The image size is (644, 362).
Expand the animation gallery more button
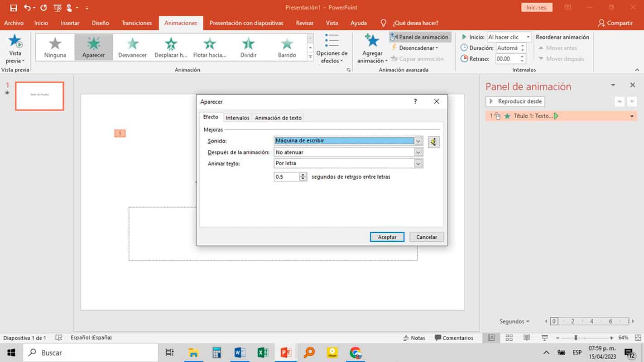310,57
